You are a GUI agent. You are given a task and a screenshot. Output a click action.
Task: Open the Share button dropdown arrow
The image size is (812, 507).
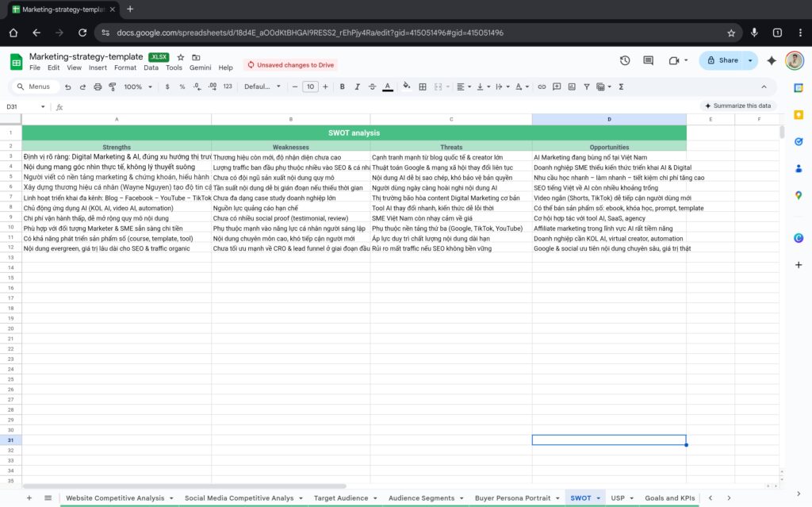pyautogui.click(x=750, y=60)
